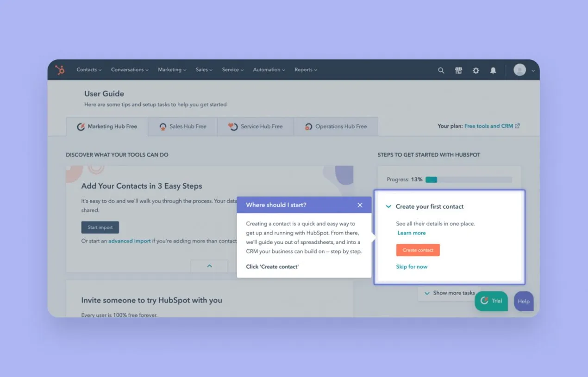
Task: Open the advanced import link
Action: pos(130,241)
